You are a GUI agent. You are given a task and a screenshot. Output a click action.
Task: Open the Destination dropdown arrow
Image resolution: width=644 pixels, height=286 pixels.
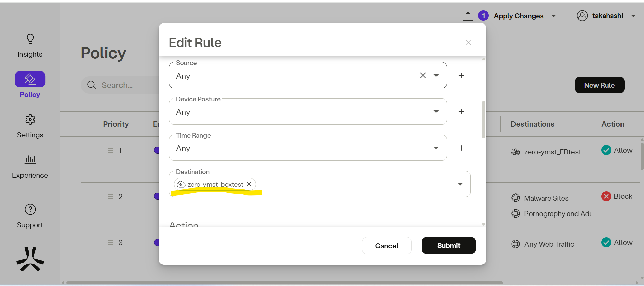pos(460,184)
